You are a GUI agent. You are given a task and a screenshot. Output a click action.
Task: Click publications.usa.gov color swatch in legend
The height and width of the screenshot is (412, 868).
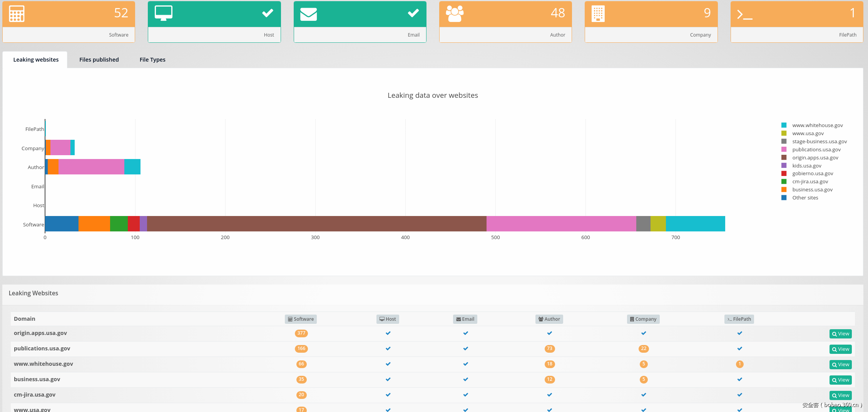[x=784, y=149]
